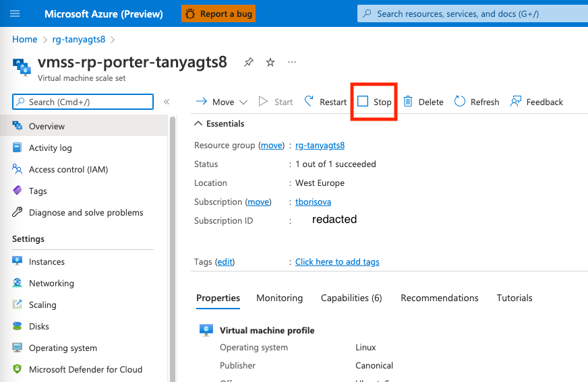588x382 pixels.
Task: Open Instances in the Settings menu
Action: point(47,262)
